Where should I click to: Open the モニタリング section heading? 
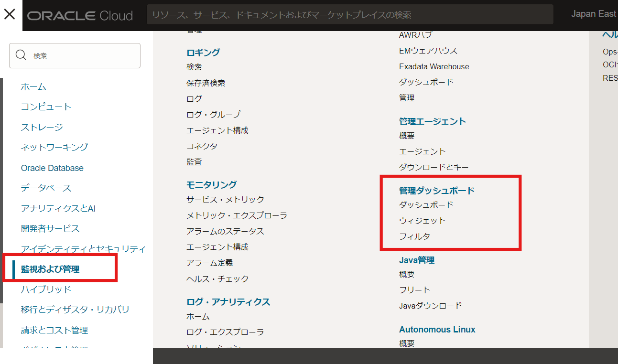click(x=211, y=184)
